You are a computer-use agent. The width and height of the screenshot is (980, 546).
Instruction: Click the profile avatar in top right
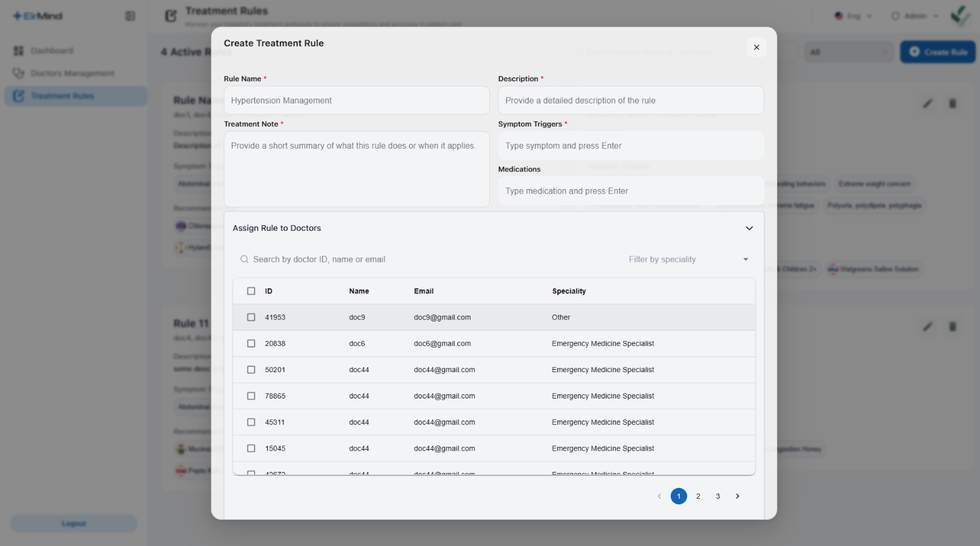pyautogui.click(x=960, y=15)
